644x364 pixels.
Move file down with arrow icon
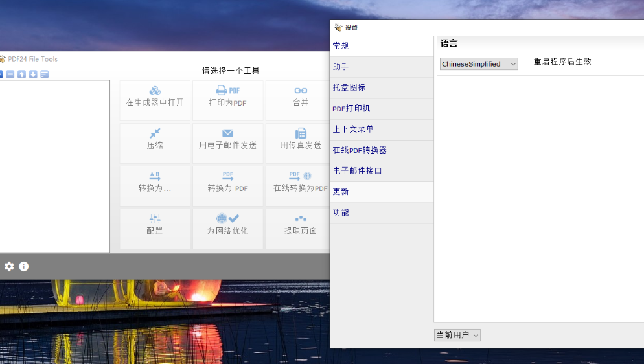point(33,74)
